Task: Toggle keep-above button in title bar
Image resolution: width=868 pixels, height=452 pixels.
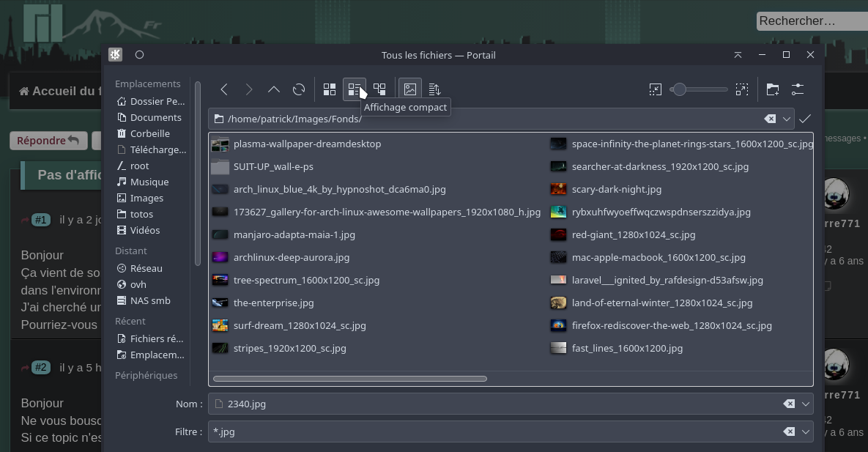Action: [x=738, y=55]
